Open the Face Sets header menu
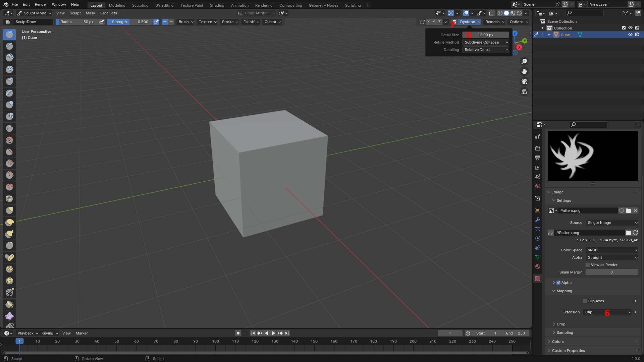The image size is (644, 362). [x=109, y=13]
